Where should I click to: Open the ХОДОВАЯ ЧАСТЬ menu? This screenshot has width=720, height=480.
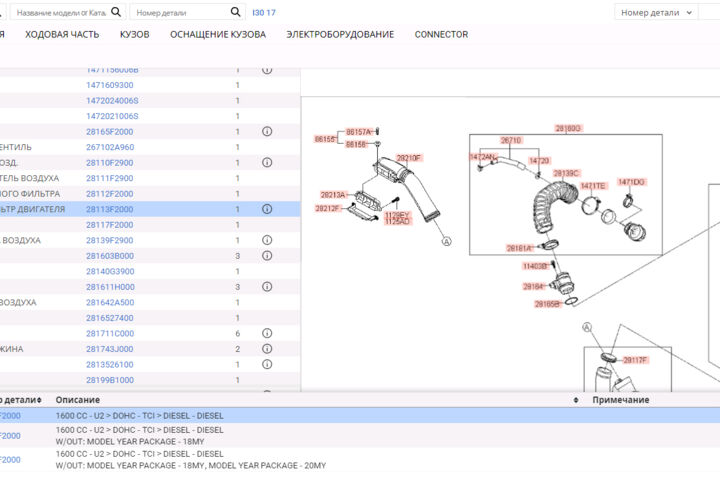(62, 34)
